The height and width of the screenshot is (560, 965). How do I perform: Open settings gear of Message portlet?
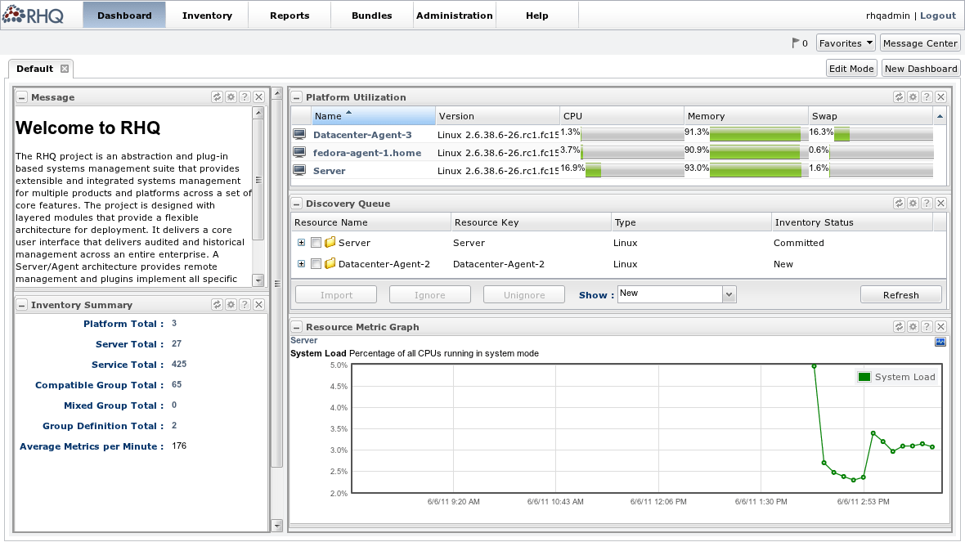click(231, 96)
